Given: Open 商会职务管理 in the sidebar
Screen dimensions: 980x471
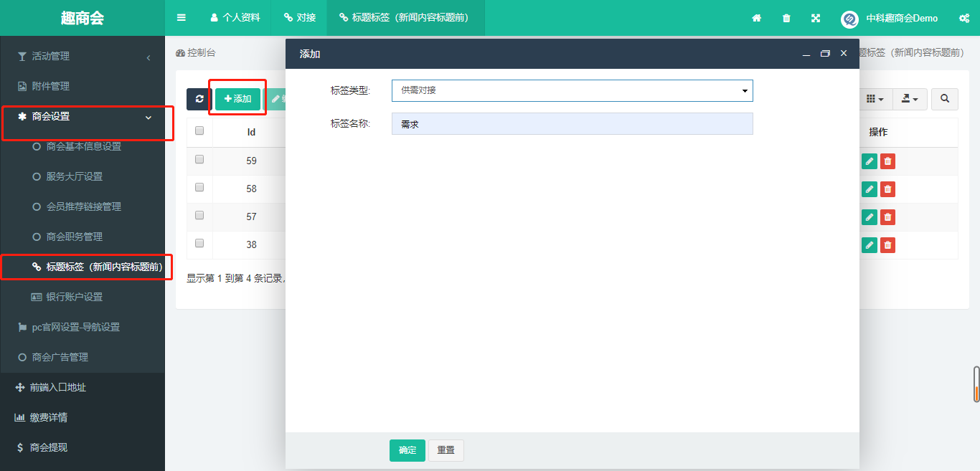Looking at the screenshot, I should click(x=74, y=237).
